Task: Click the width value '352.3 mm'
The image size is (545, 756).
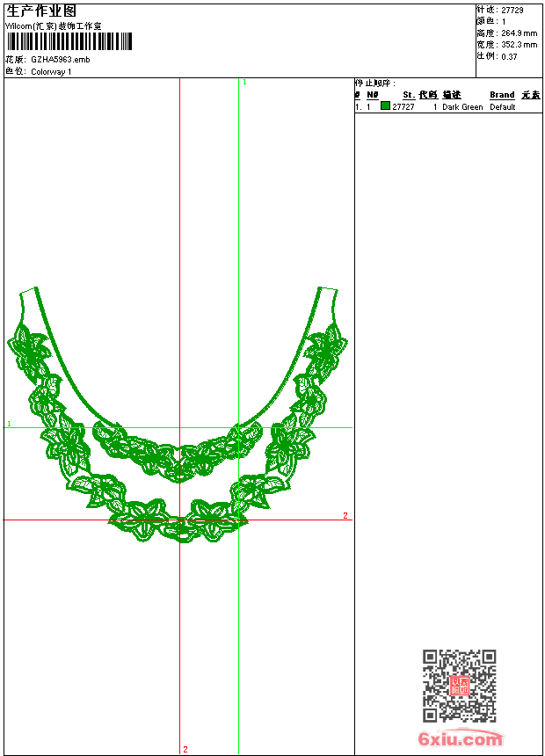Action: pyautogui.click(x=519, y=45)
